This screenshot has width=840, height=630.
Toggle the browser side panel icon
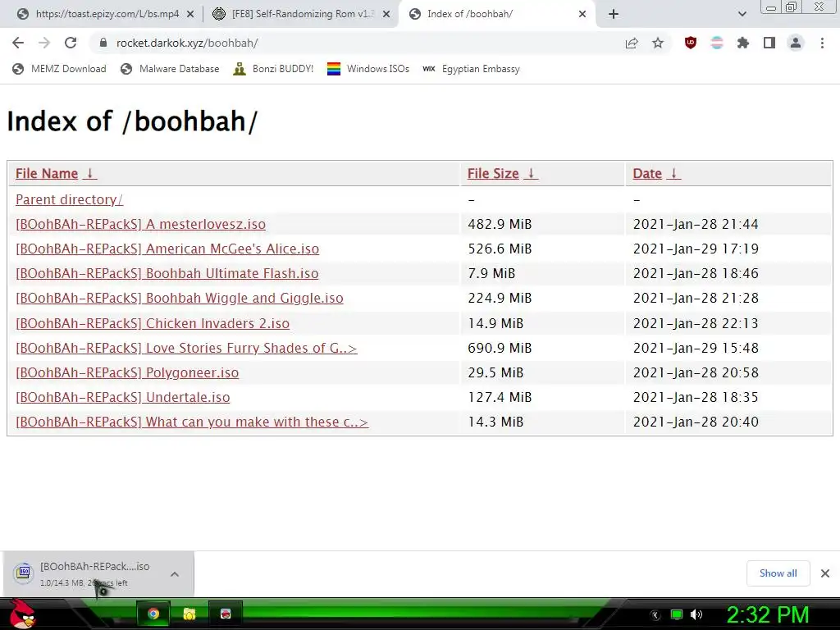[x=769, y=43]
